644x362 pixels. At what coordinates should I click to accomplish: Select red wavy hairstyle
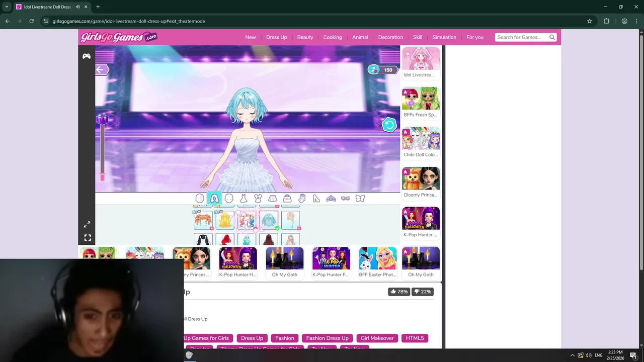pos(225,239)
